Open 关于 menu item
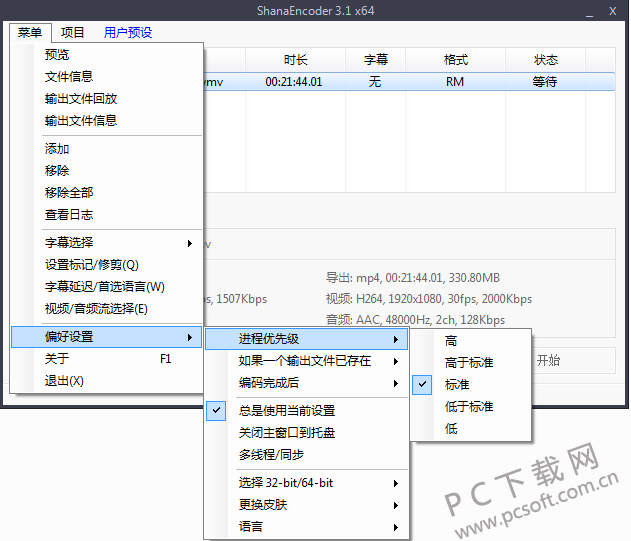The width and height of the screenshot is (631, 541). [107, 359]
